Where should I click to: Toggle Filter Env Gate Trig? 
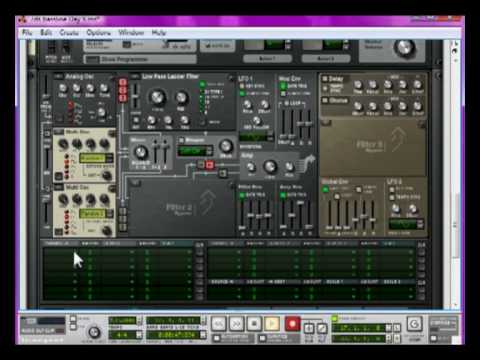[242, 195]
